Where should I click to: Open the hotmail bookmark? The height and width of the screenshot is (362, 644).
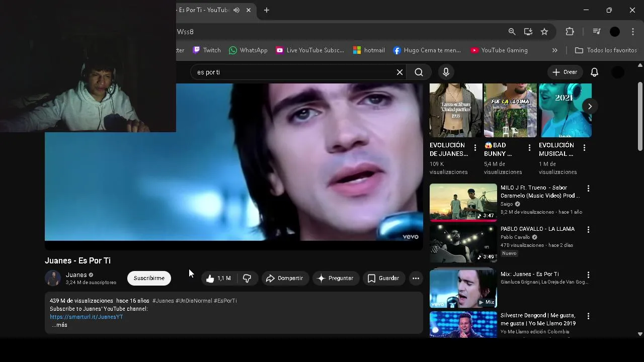click(369, 50)
